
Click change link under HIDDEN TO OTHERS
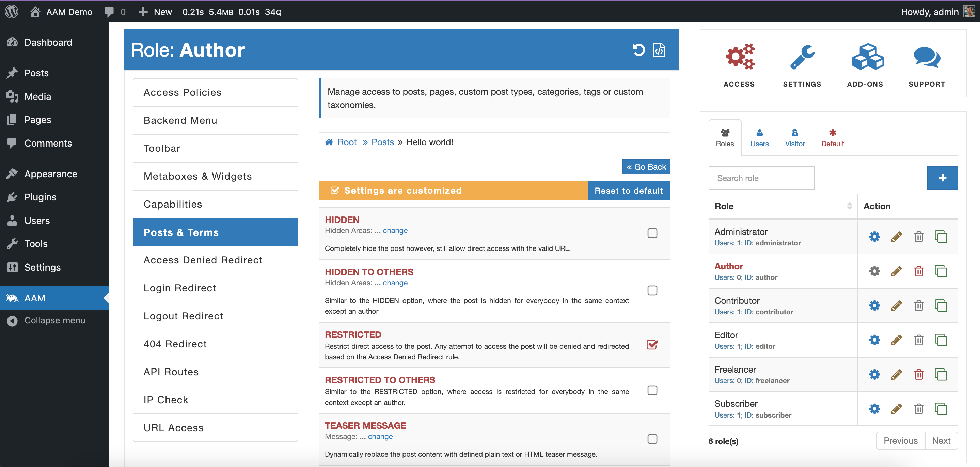coord(395,283)
